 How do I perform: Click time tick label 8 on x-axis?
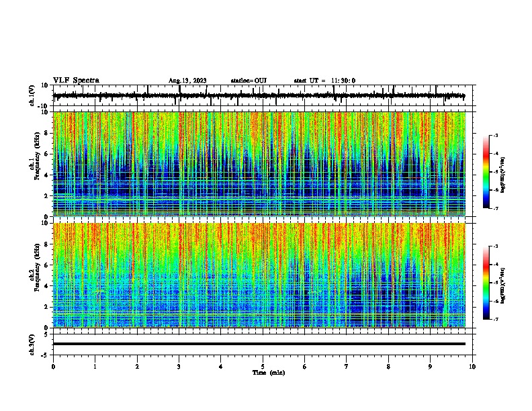pos(388,367)
